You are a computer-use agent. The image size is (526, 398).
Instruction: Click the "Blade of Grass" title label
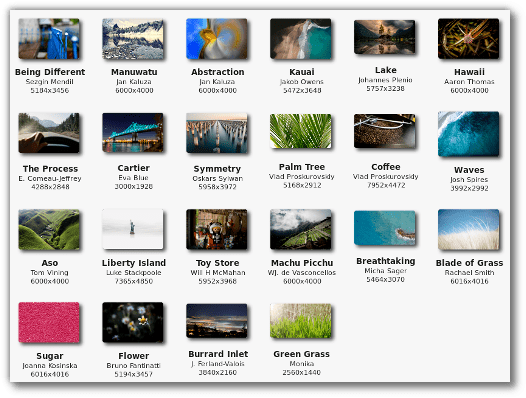(469, 263)
